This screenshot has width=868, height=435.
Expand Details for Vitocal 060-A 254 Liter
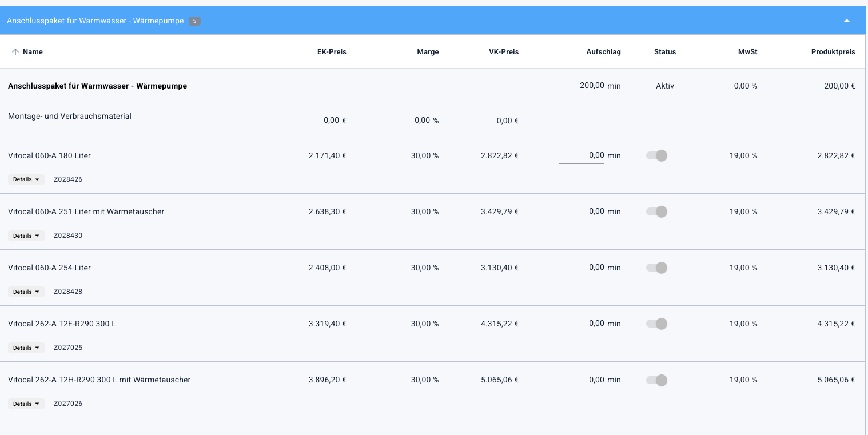coord(26,292)
